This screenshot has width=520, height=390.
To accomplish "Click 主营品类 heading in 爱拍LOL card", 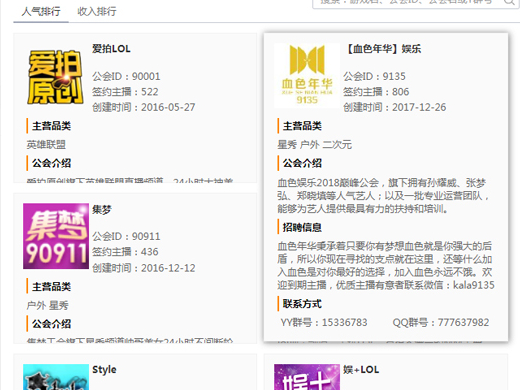I will 51,126.
